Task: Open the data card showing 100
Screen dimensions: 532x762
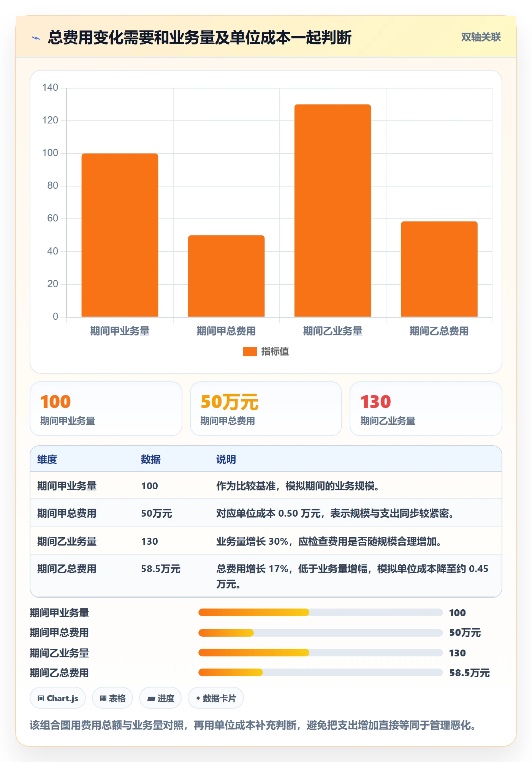Action: tap(106, 409)
